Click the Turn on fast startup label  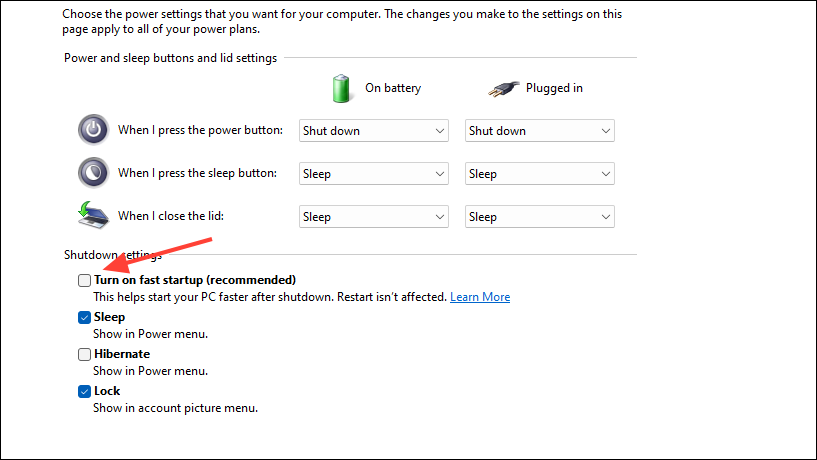tap(195, 280)
